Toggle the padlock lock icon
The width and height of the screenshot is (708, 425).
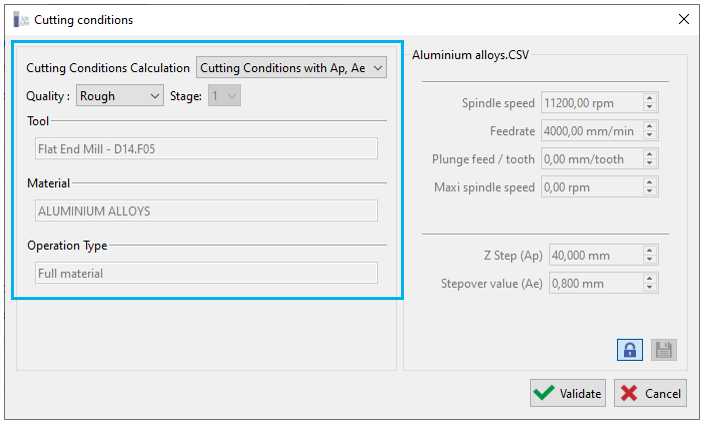coord(631,350)
